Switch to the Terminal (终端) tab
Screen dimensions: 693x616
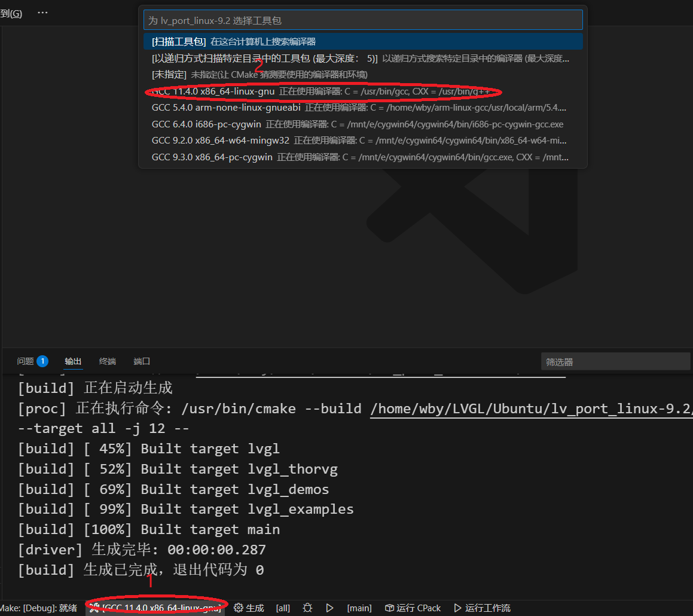tap(108, 361)
